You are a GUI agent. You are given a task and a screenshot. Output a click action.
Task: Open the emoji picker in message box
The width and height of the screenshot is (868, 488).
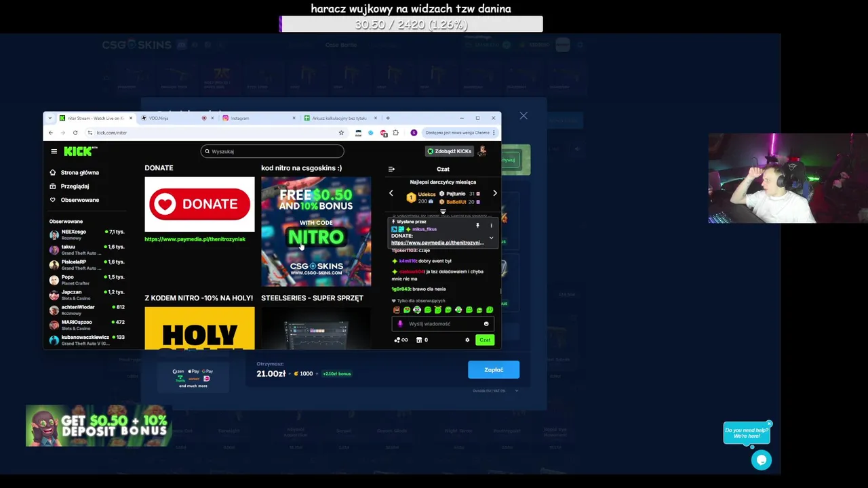pos(486,324)
